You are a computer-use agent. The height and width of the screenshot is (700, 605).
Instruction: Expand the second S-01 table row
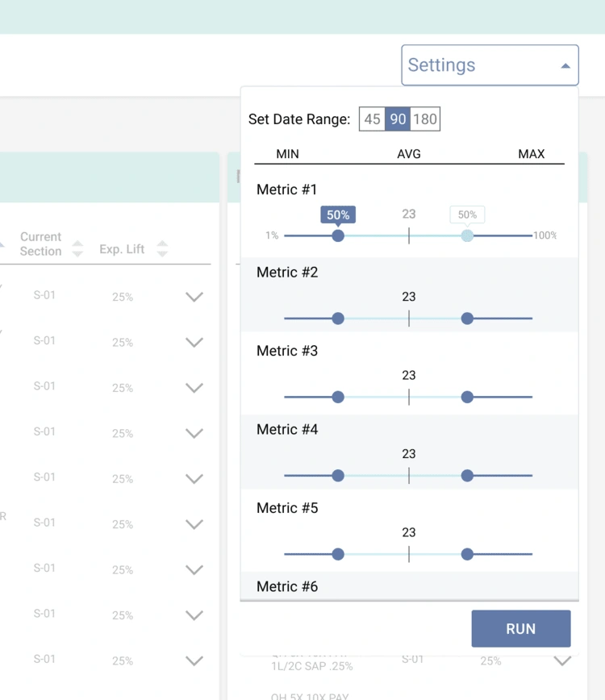tap(194, 342)
